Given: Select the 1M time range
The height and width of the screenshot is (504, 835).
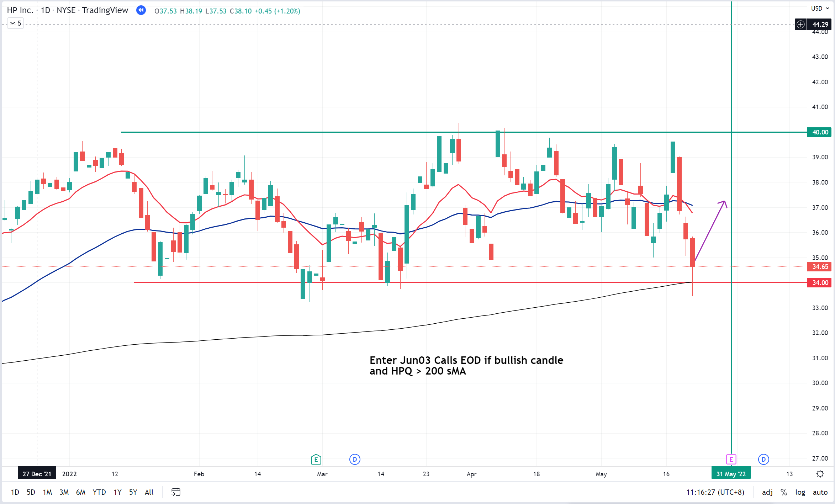Looking at the screenshot, I should click(x=47, y=492).
